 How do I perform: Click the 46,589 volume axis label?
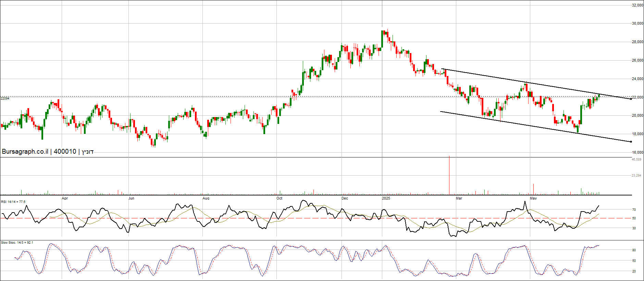(x=636, y=159)
